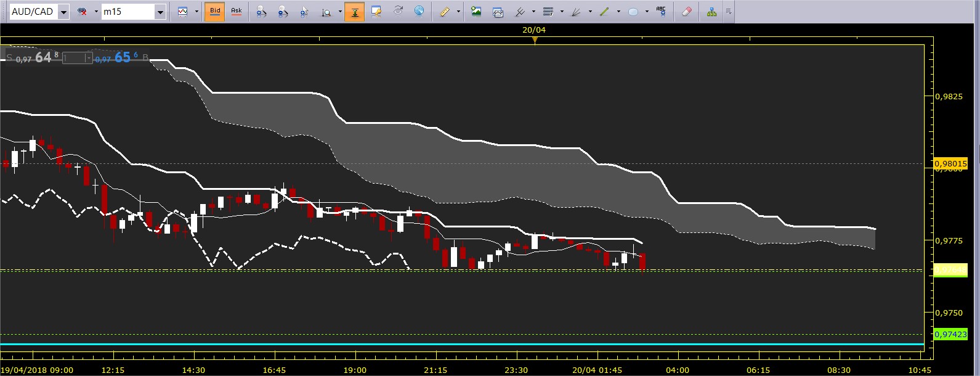Screen dimensions: 980x376
Task: Expand the chart link options arrow
Action: click(x=96, y=12)
